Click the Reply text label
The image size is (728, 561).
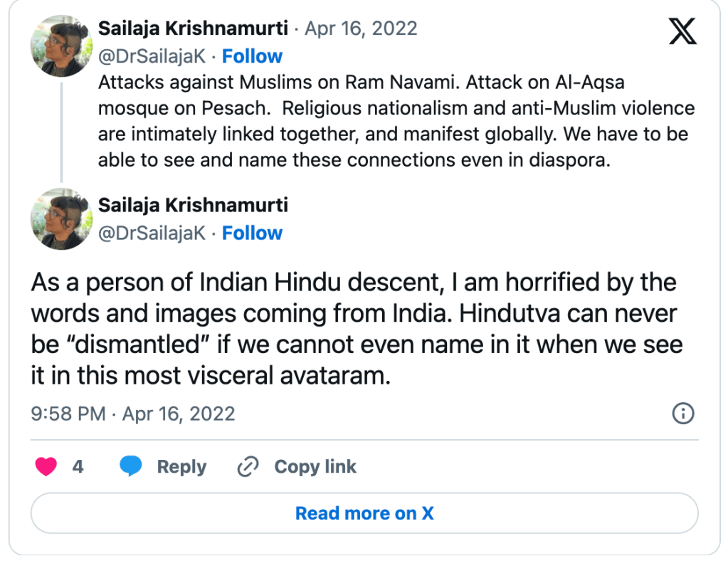[181, 467]
